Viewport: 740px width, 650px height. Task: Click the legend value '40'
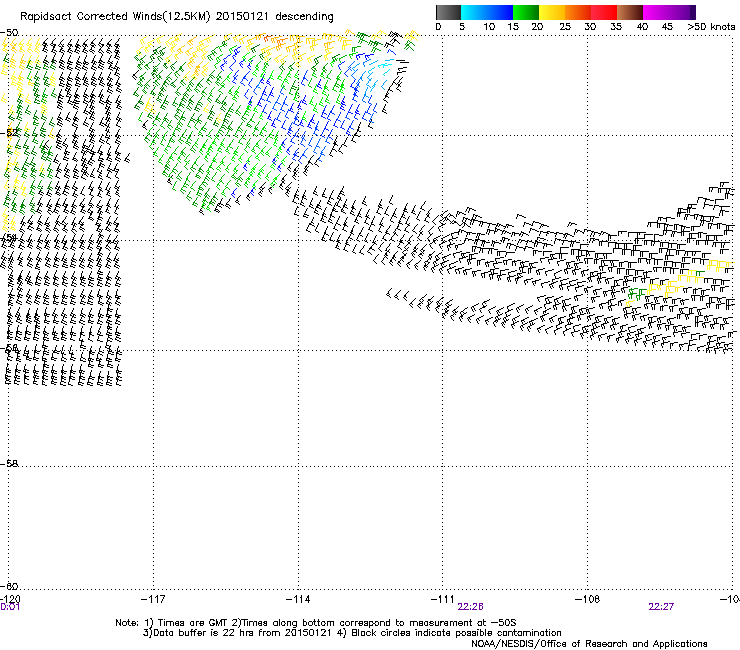tap(642, 27)
